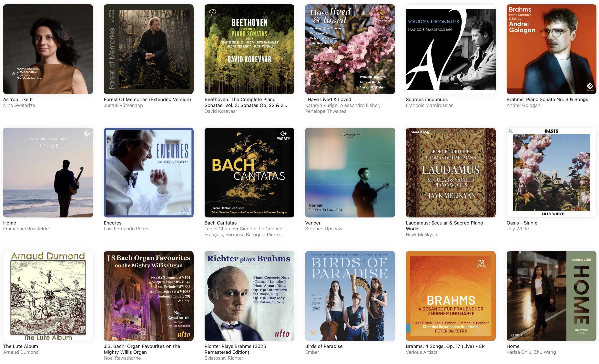Select the Beethoven Complete Piano Sonatas cover

(x=249, y=49)
